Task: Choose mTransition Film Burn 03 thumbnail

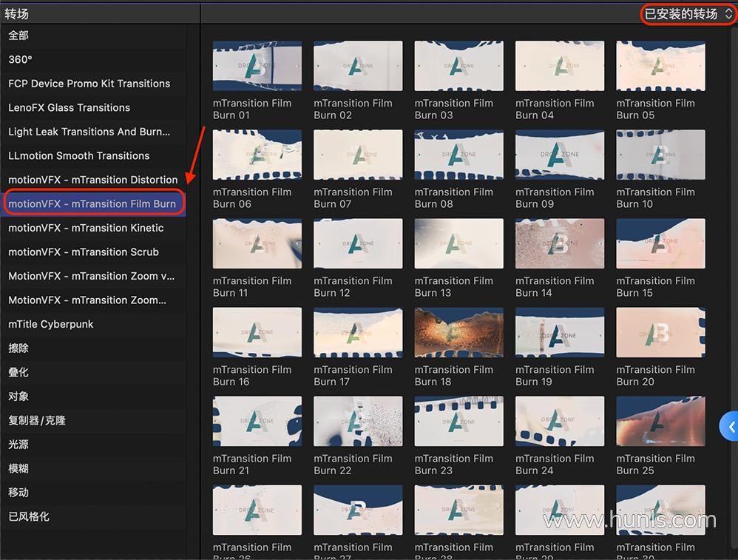Action: (459, 66)
